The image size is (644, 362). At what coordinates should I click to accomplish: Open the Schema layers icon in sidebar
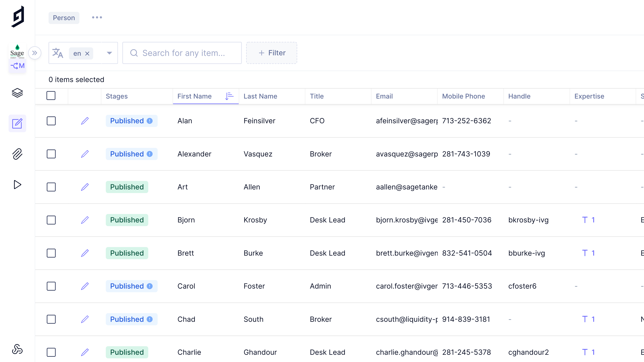(17, 93)
